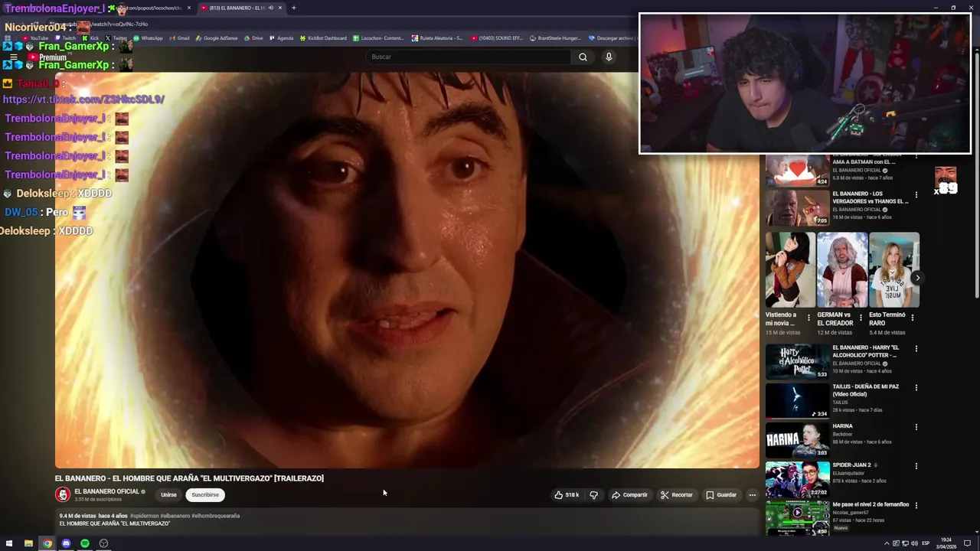Open Me pase el nivel 2 video
Screen dimensions: 980x551
pos(797,518)
